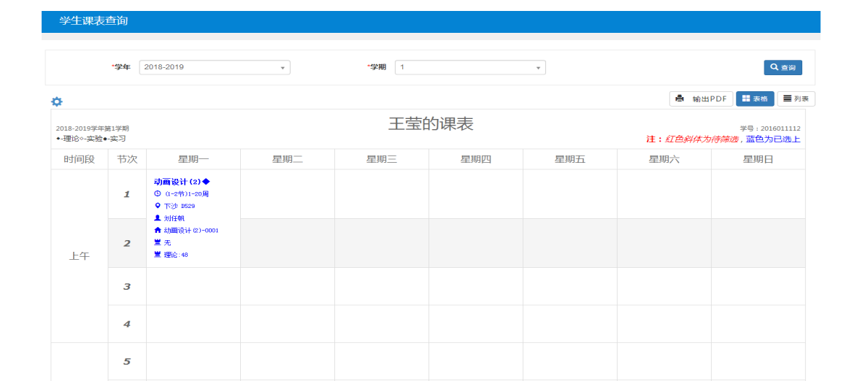The width and height of the screenshot is (868, 381).
Task: Click period number 3 cell
Action: pos(127,286)
